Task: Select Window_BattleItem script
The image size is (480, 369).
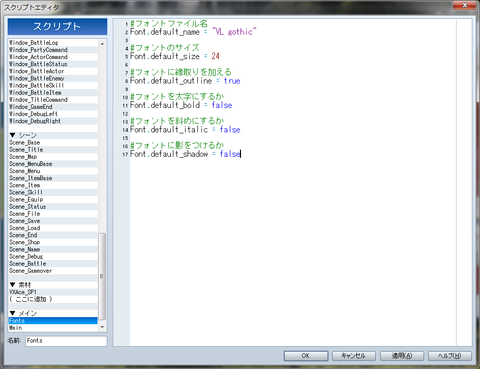Action: (x=53, y=93)
